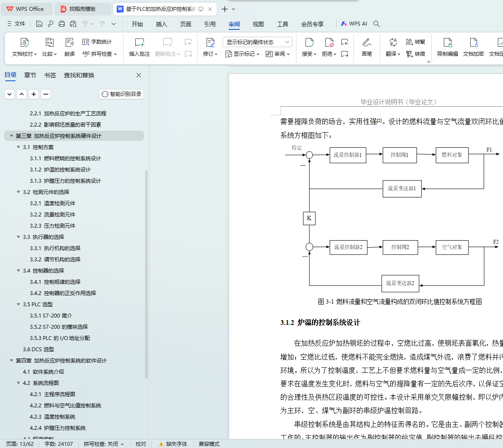
Task: Open 审阅 pane dropdown
Action: tap(278, 54)
